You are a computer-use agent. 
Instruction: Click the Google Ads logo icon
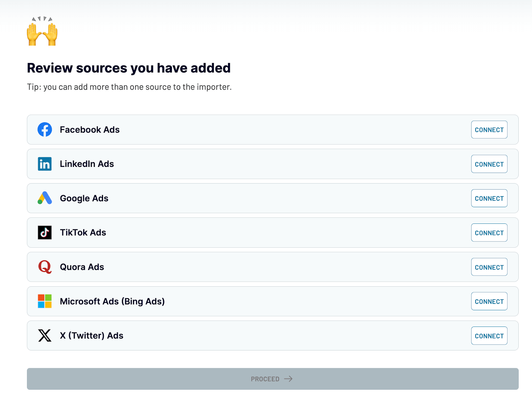pyautogui.click(x=45, y=198)
